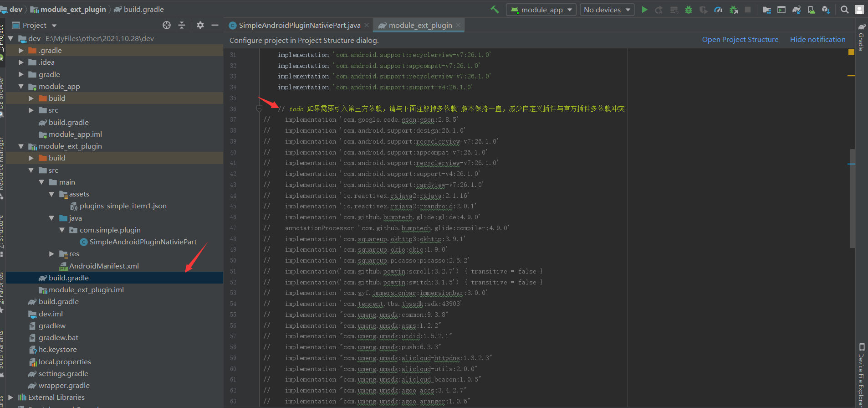Select AndroidManifest.xml in project tree
Viewport: 868px width, 408px height.
[x=104, y=266]
